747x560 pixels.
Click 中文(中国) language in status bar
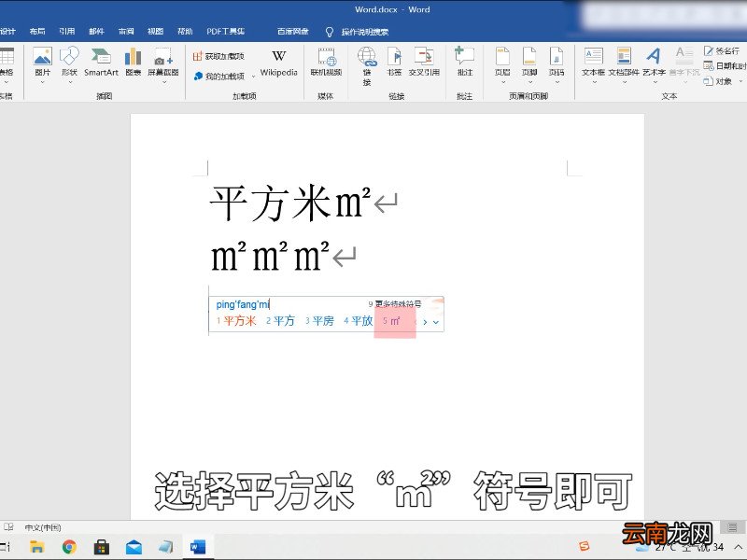(x=43, y=527)
